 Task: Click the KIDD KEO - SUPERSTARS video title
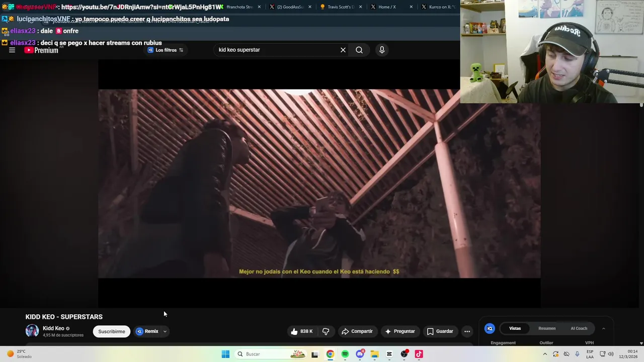pyautogui.click(x=64, y=317)
